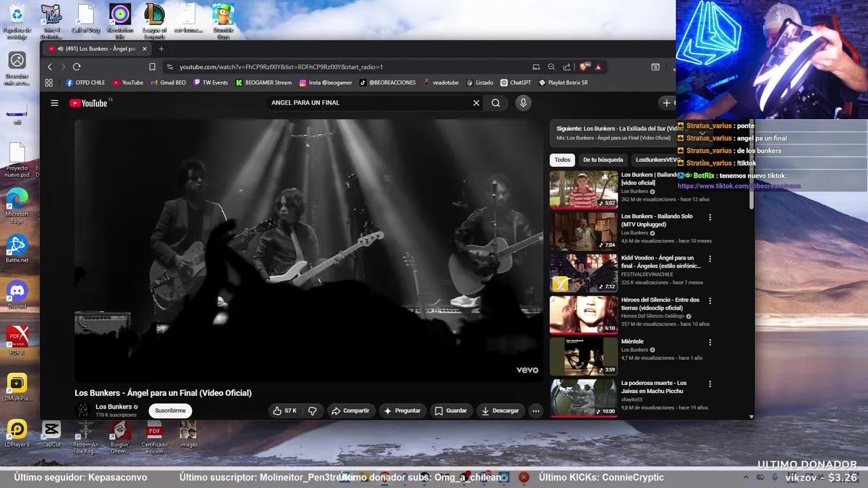Open the cast/media icon in the address bar
Viewport: 868px width, 488px height.
coord(536,66)
